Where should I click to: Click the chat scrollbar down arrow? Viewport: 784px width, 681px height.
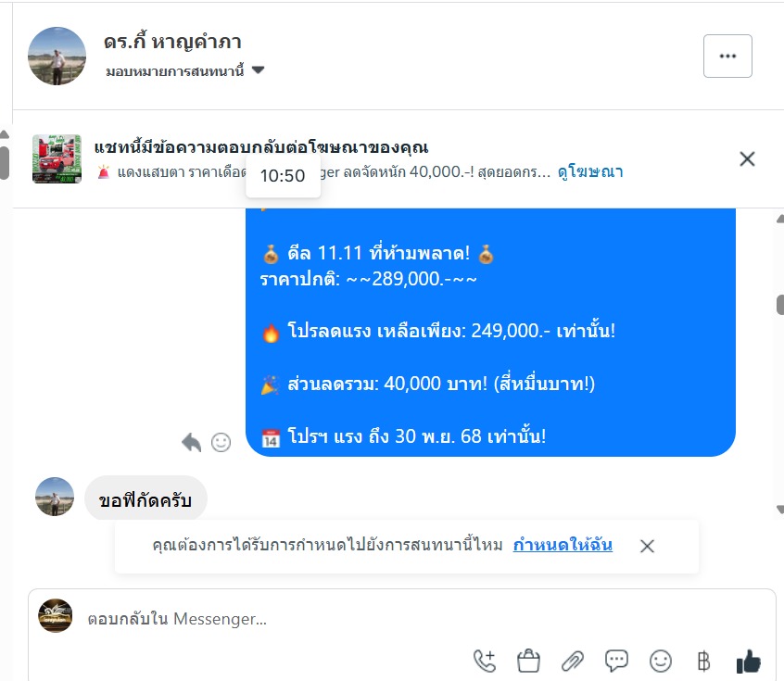click(780, 510)
